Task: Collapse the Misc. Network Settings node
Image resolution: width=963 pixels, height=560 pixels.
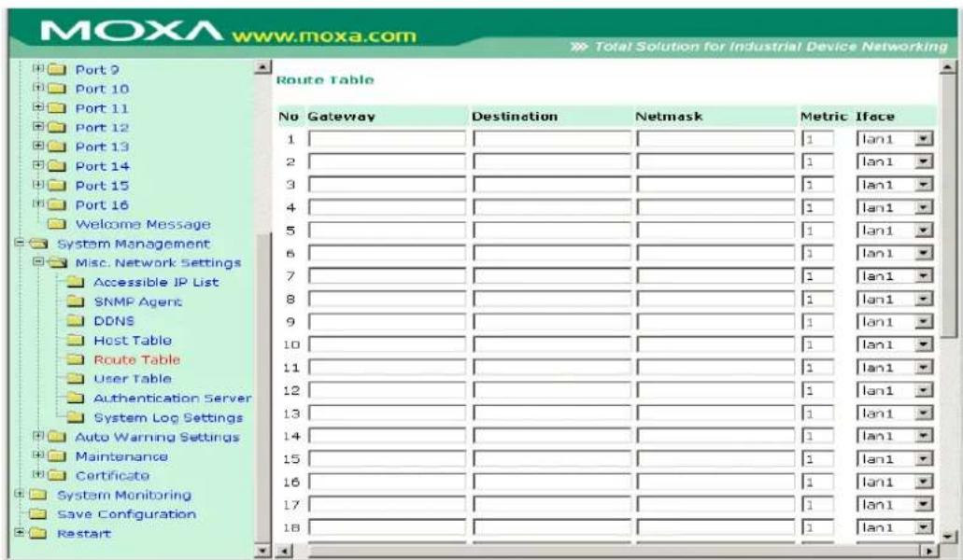Action: [x=38, y=262]
